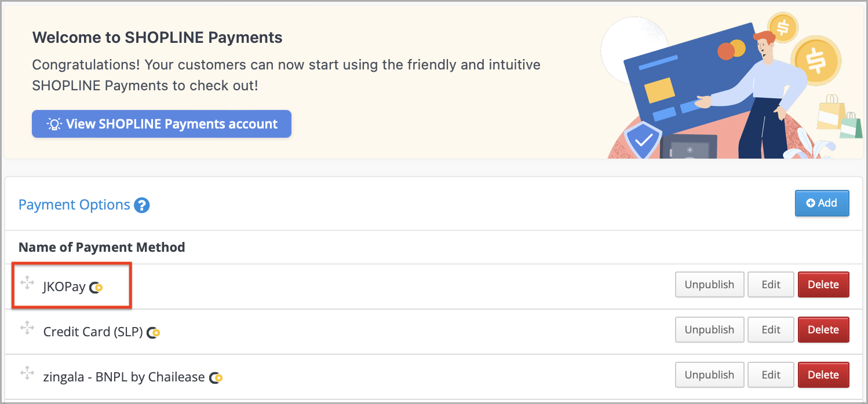
Task: Add a new payment option
Action: [x=822, y=203]
